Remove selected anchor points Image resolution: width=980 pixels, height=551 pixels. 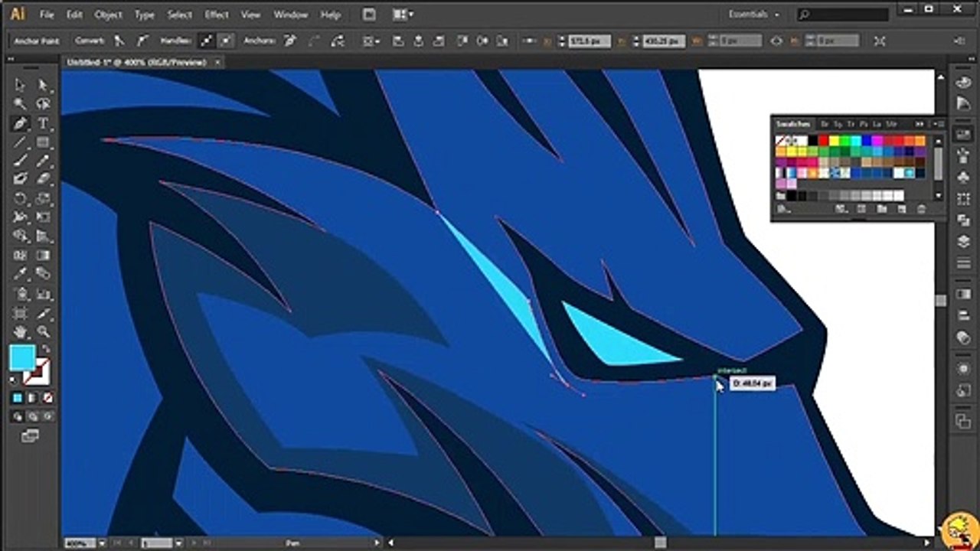tap(289, 41)
